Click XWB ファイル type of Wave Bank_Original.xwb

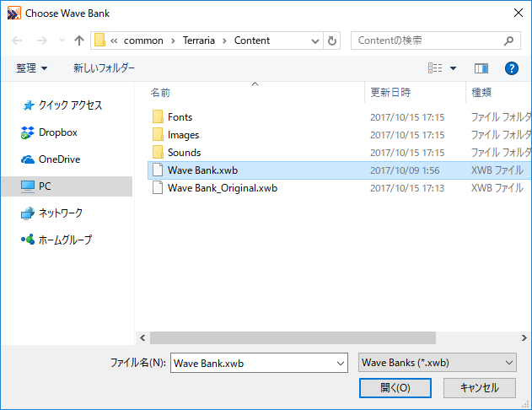tap(497, 187)
